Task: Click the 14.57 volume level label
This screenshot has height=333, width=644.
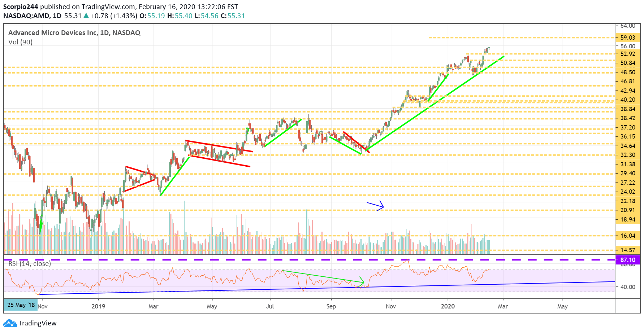Action: tap(628, 250)
